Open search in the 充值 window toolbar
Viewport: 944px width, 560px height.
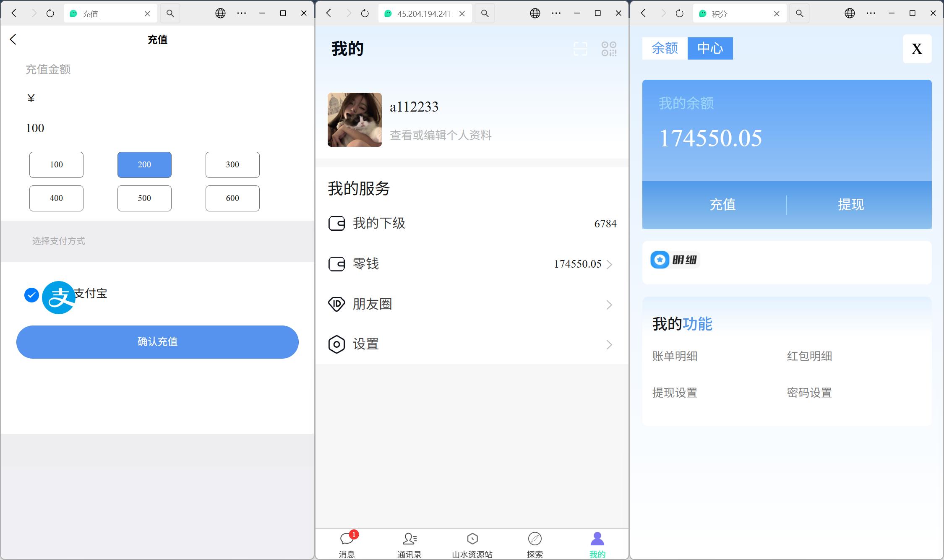(x=170, y=13)
